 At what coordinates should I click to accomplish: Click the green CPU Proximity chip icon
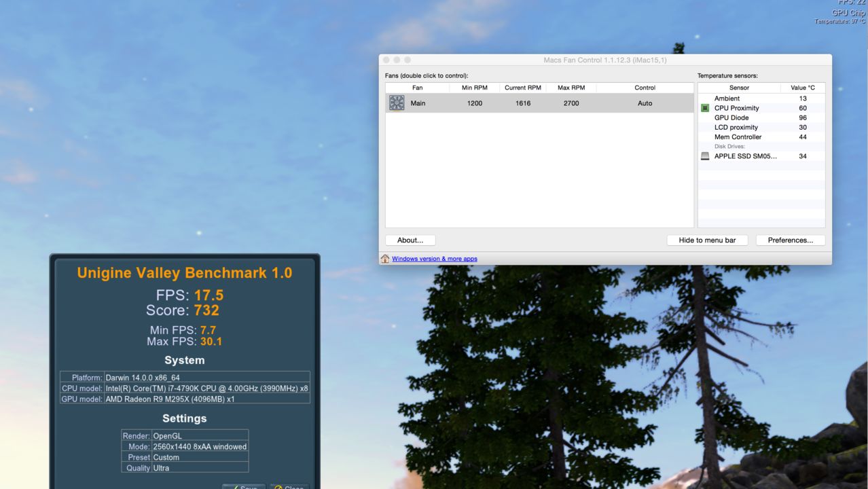pos(705,108)
